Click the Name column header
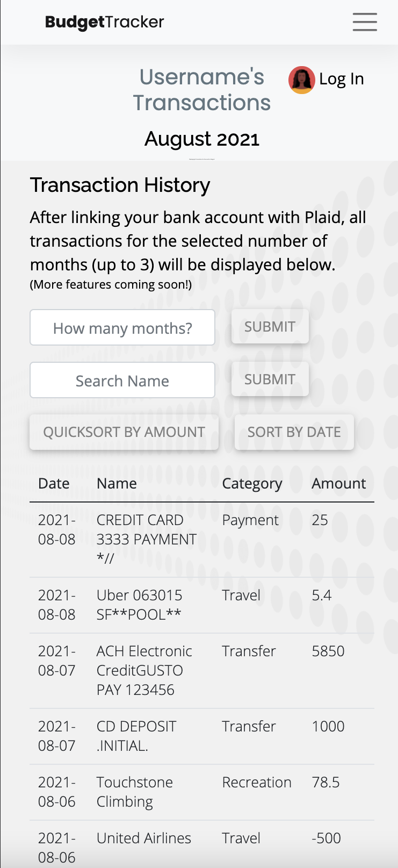The width and height of the screenshot is (398, 868). [x=117, y=484]
